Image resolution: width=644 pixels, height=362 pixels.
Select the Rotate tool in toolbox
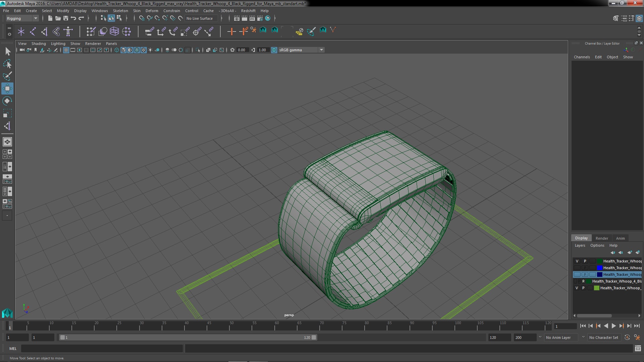click(x=7, y=101)
